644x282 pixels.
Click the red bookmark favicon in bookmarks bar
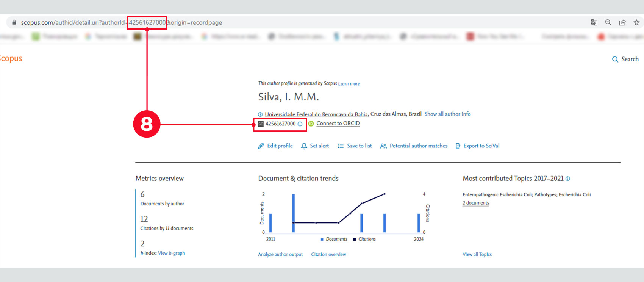coord(470,37)
